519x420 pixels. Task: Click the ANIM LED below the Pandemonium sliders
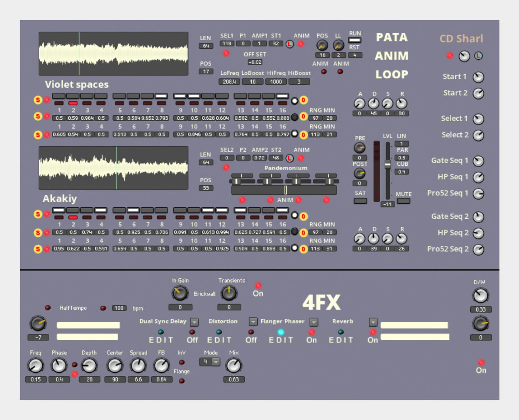pyautogui.click(x=298, y=199)
